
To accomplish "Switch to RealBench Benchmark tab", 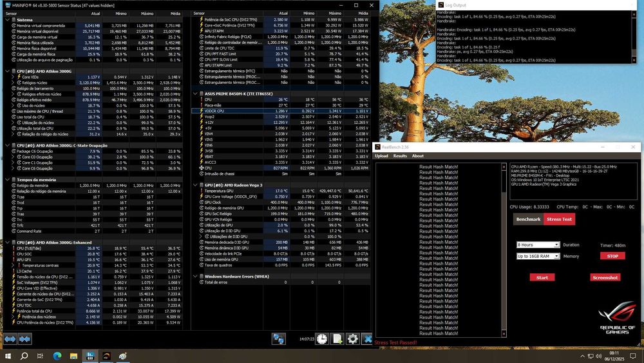I will click(528, 219).
